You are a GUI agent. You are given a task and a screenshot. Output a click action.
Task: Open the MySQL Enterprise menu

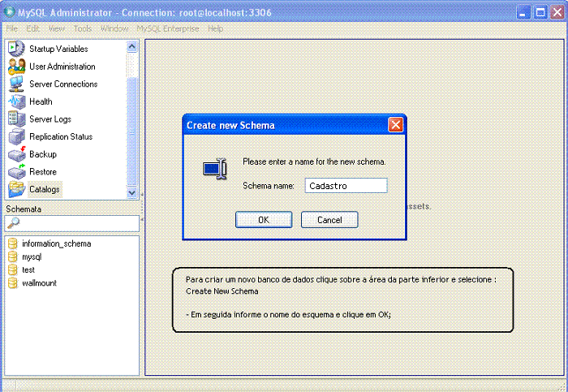coord(168,28)
